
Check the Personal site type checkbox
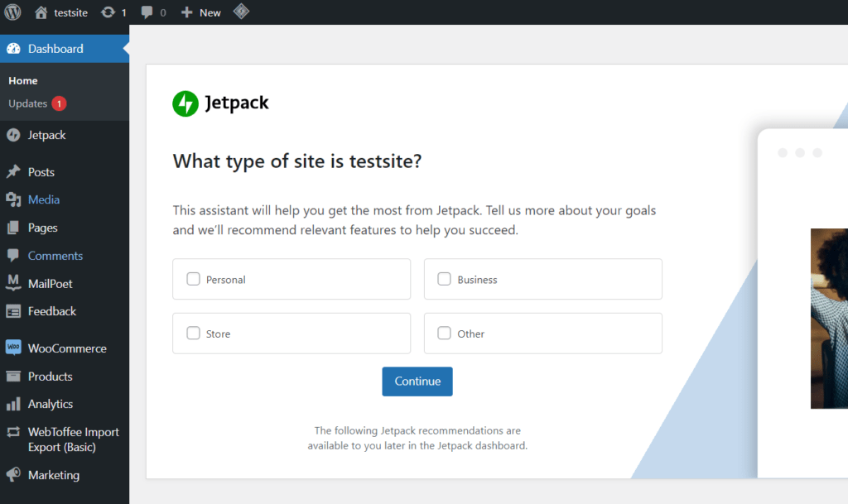click(193, 279)
